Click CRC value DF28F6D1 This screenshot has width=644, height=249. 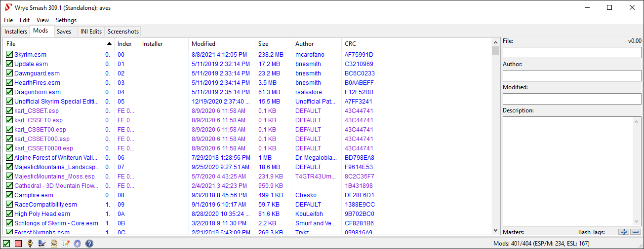tap(359, 195)
